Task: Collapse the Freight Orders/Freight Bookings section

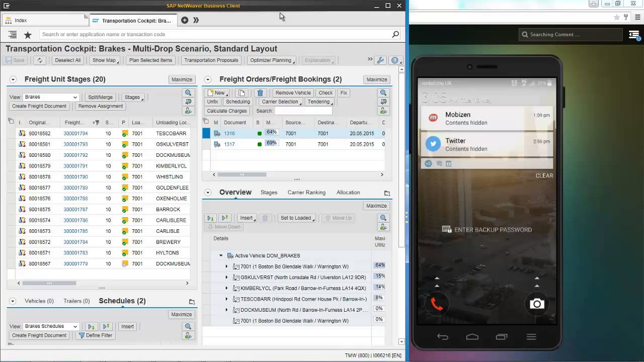Action: coord(208,79)
